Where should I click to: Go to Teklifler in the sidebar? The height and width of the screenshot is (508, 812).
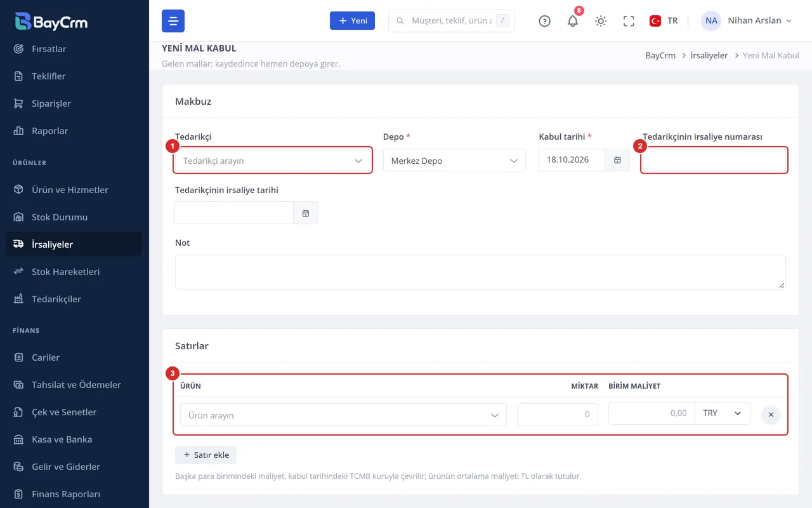74,76
